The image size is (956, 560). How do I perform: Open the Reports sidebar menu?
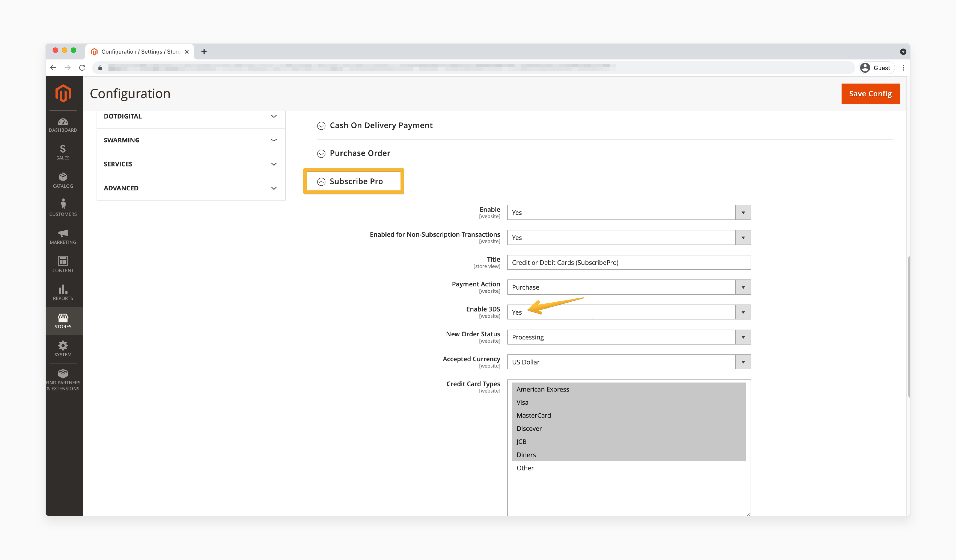coord(63,293)
